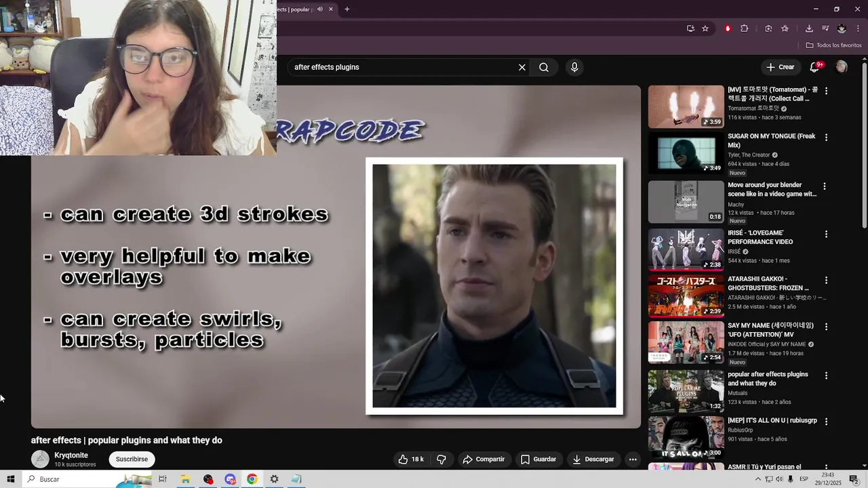
Task: Open the taskbar clock showing 23:43
Action: pyautogui.click(x=829, y=479)
